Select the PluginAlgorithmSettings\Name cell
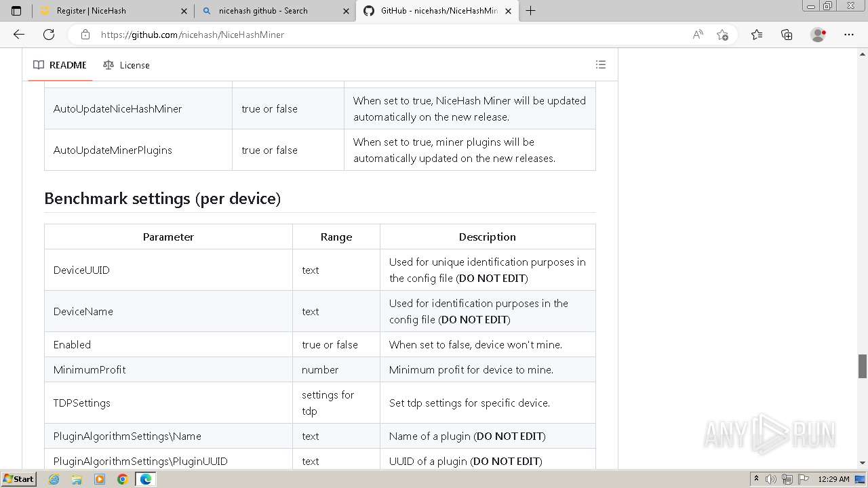 168,436
